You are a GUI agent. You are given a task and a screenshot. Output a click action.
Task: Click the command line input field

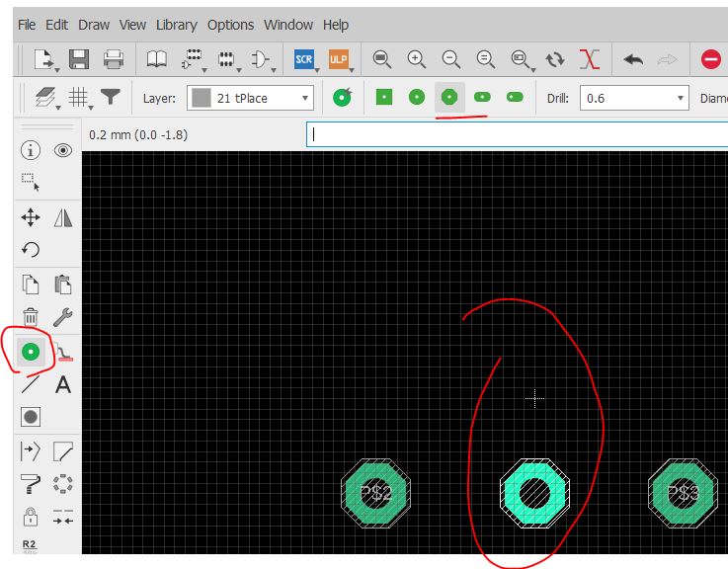pyautogui.click(x=518, y=134)
